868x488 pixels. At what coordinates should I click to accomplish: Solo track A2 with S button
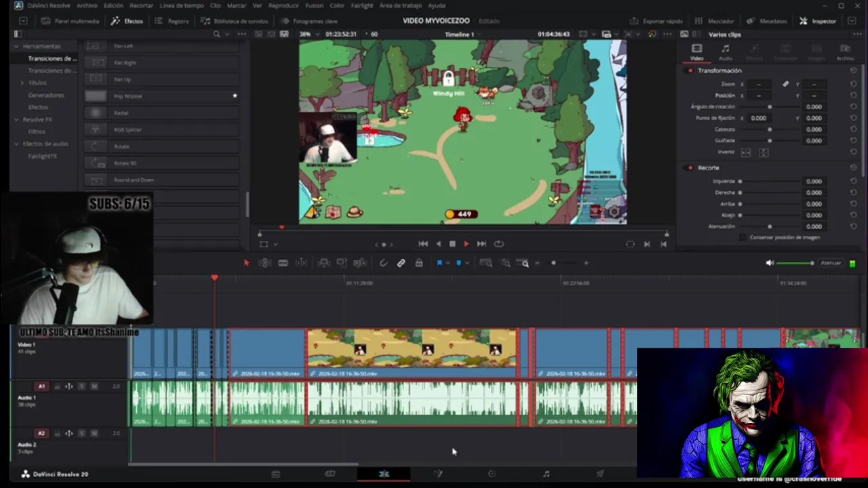point(81,433)
